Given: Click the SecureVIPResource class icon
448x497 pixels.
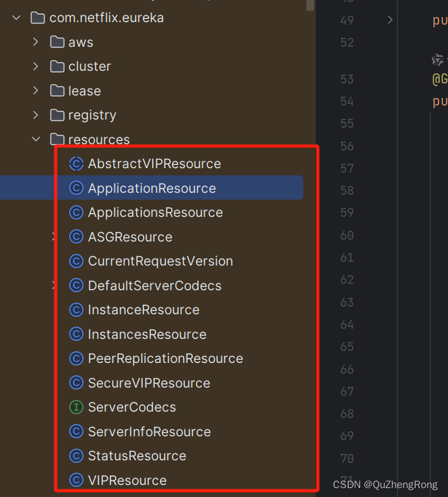Looking at the screenshot, I should (76, 383).
